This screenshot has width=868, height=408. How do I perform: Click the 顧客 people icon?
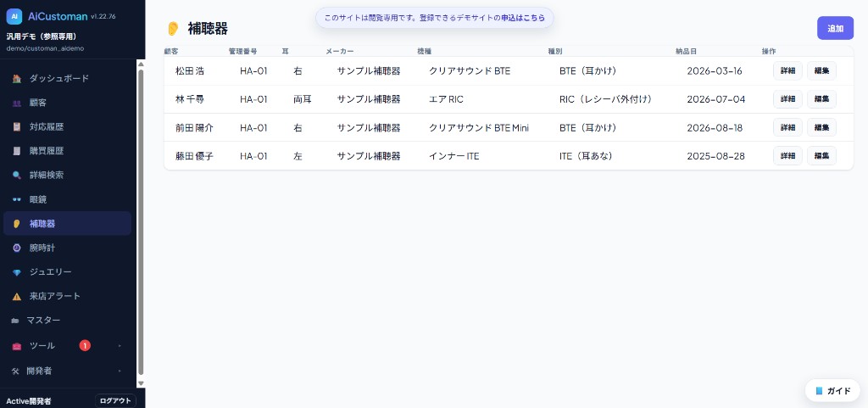click(17, 103)
